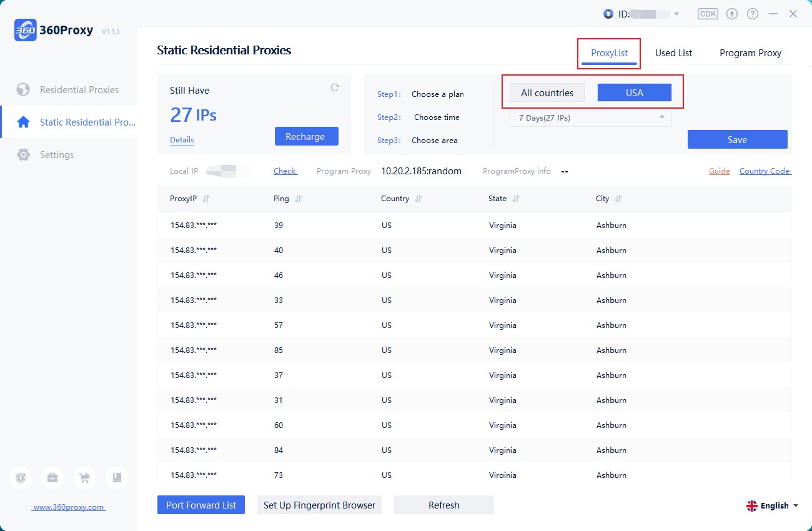812x531 pixels.
Task: Open the Country Code link
Action: (x=766, y=171)
